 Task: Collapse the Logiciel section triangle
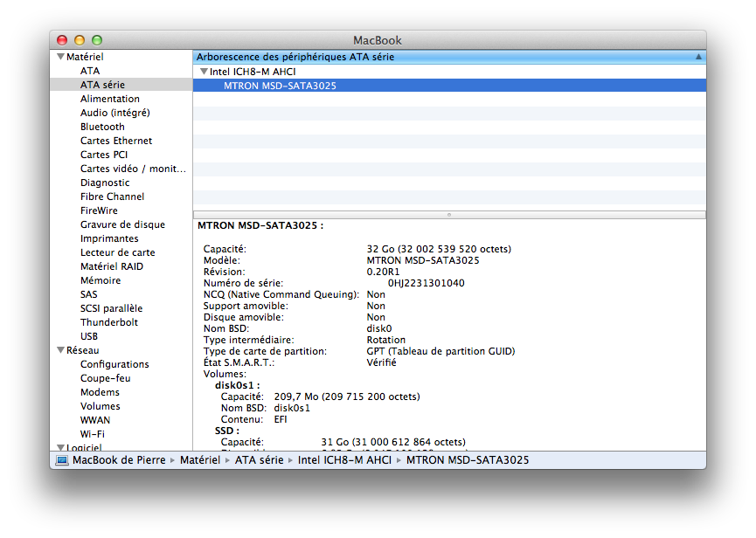[x=61, y=447]
